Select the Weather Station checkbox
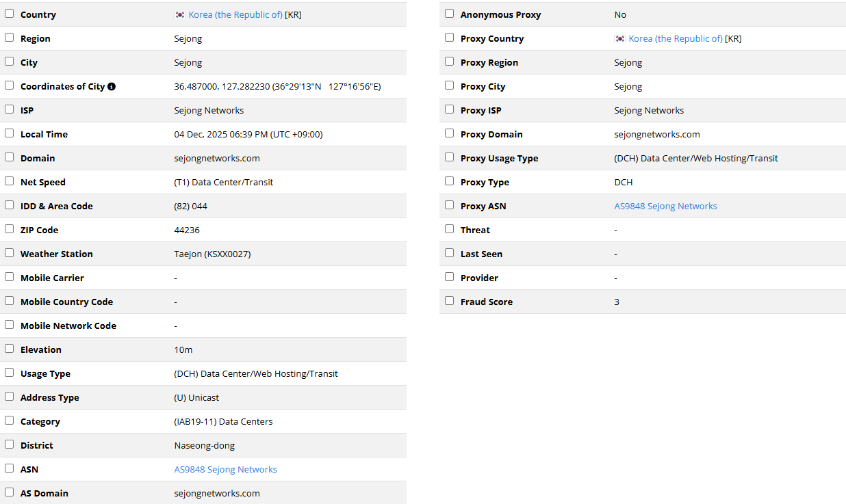Viewport: 846px width, 504px height. [x=10, y=253]
